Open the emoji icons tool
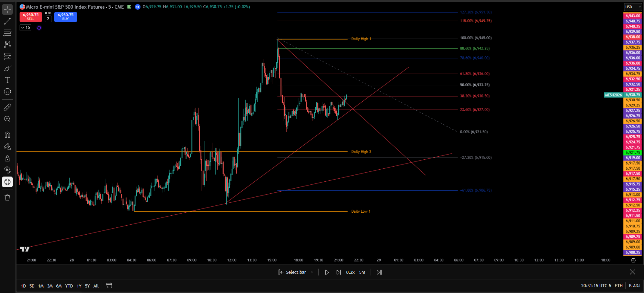 click(x=7, y=92)
